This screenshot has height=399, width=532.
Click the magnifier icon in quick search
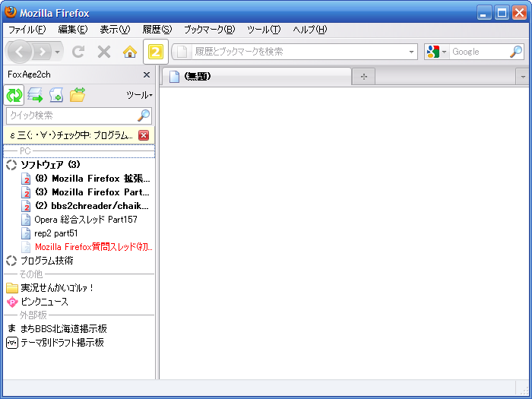tap(143, 116)
